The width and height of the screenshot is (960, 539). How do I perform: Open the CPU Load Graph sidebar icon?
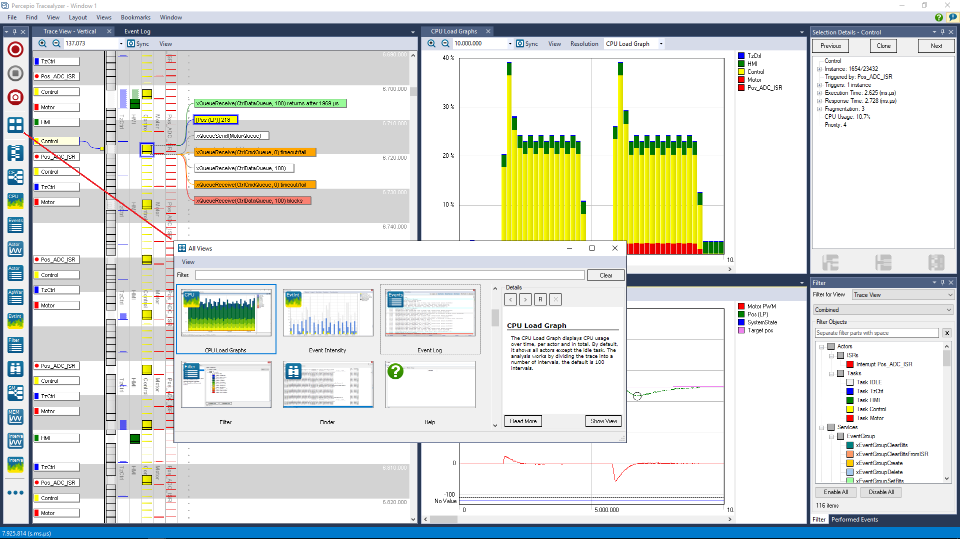tap(15, 201)
